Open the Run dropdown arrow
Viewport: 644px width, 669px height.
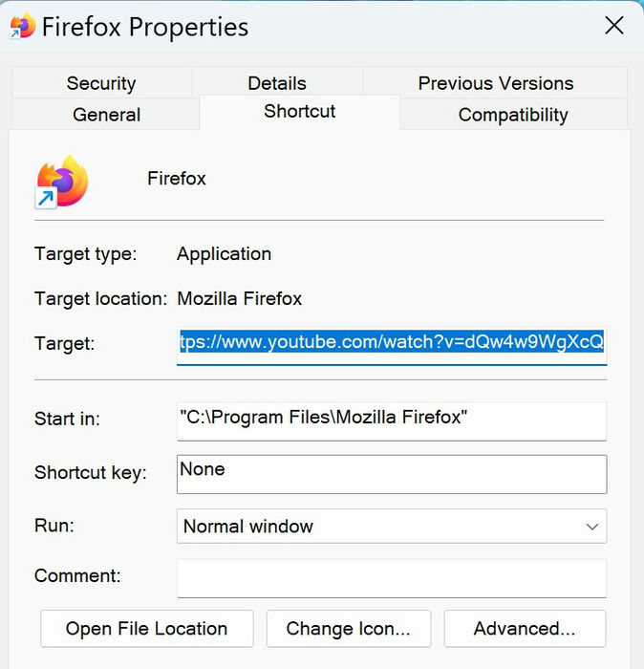point(591,527)
